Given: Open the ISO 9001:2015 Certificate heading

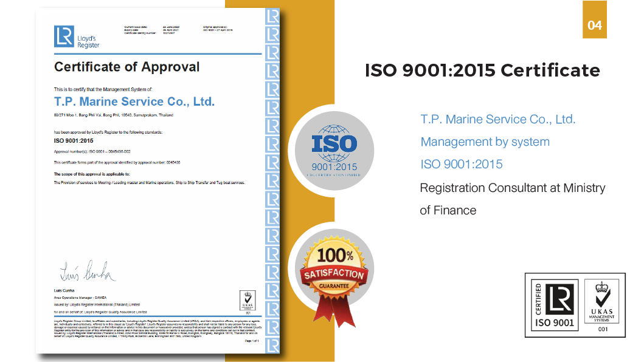Looking at the screenshot, I should pyautogui.click(x=482, y=70).
